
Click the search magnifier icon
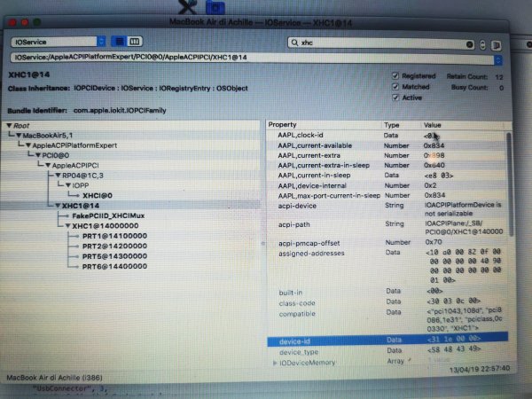point(294,43)
